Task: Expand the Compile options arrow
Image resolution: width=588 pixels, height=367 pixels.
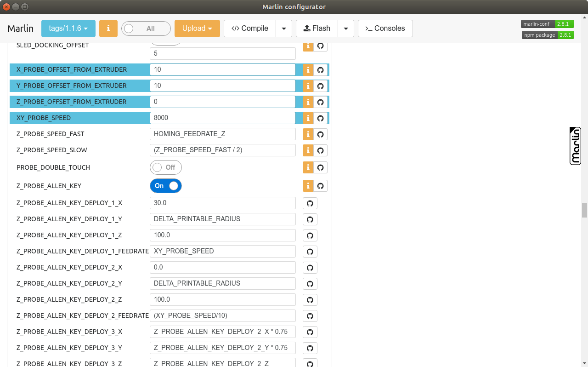Action: pyautogui.click(x=284, y=28)
